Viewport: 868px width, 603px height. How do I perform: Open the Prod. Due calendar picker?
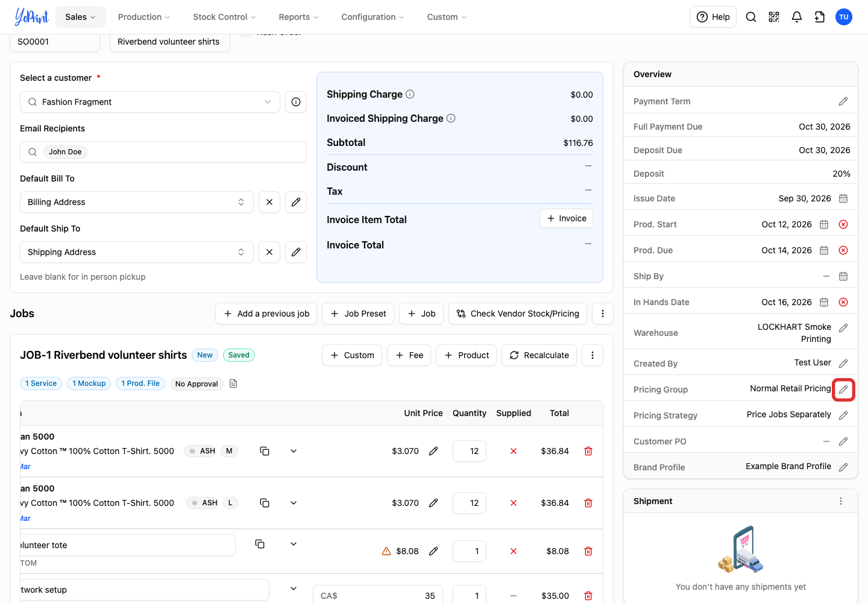click(x=824, y=250)
